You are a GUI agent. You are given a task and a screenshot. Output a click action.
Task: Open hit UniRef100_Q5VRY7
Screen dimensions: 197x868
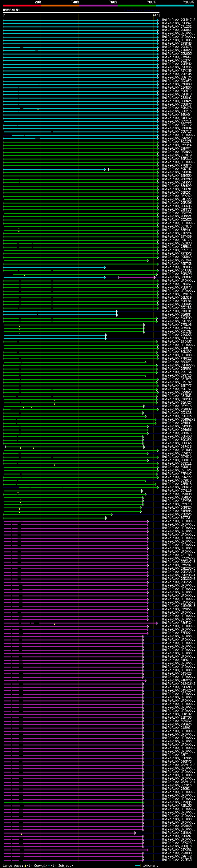pos(177,454)
